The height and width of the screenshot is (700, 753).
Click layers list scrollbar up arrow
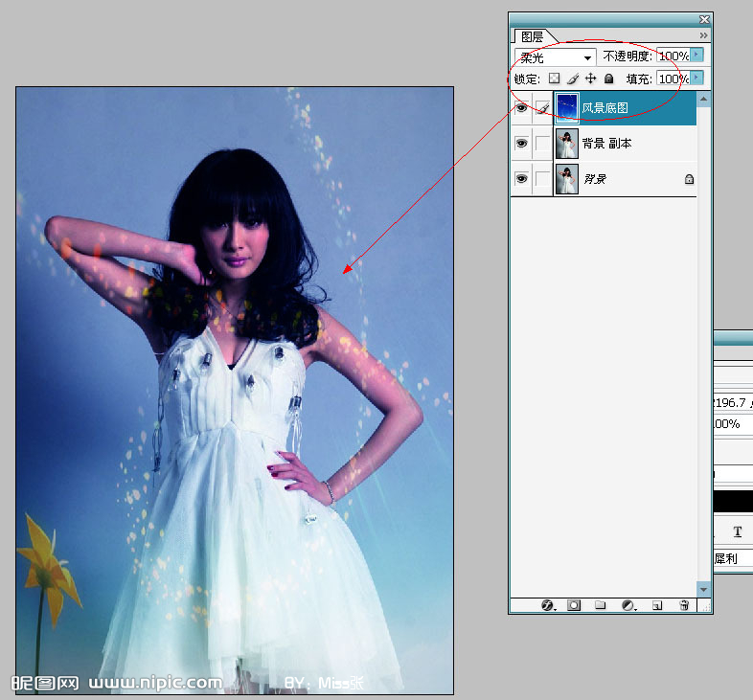click(x=703, y=99)
